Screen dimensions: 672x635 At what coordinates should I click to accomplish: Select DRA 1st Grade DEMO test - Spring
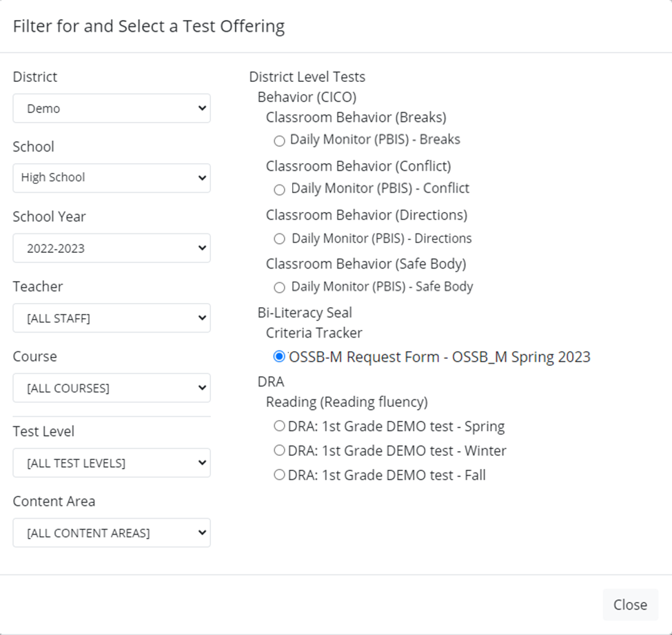(279, 426)
